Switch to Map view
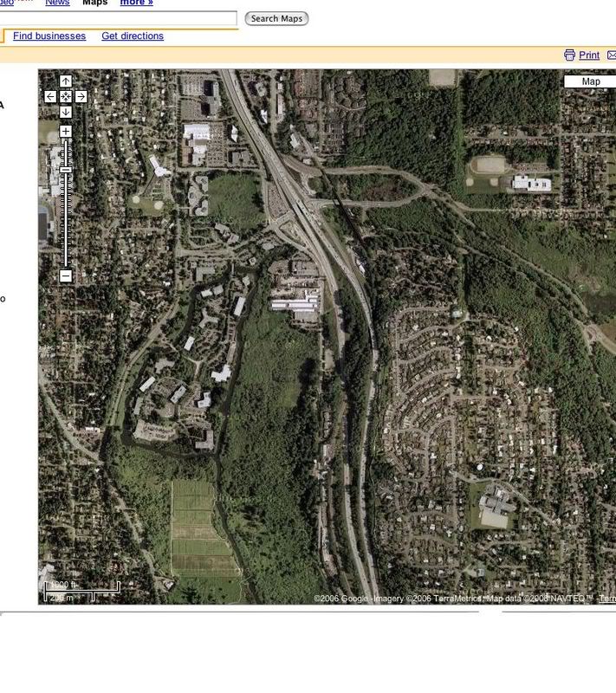The width and height of the screenshot is (616, 693). [591, 81]
